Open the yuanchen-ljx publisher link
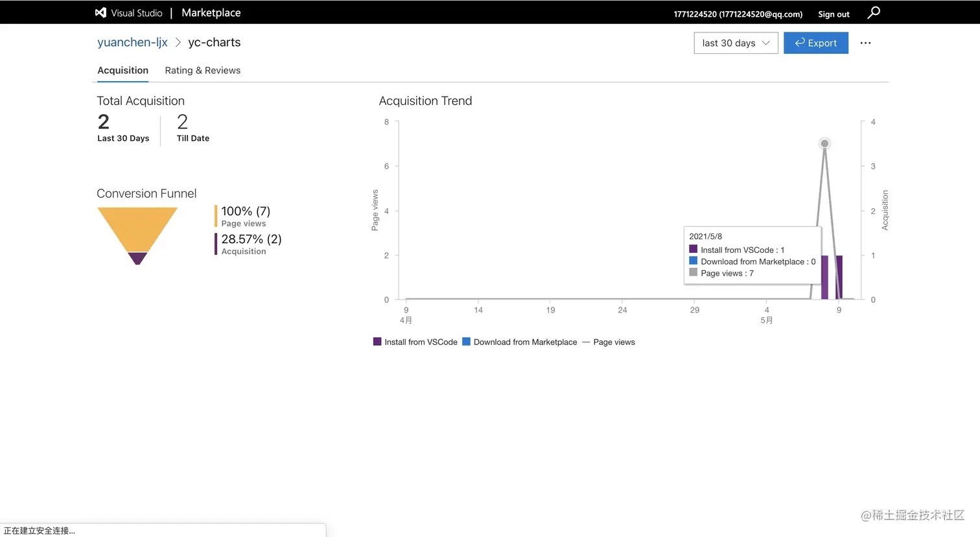This screenshot has height=537, width=980. click(x=132, y=42)
